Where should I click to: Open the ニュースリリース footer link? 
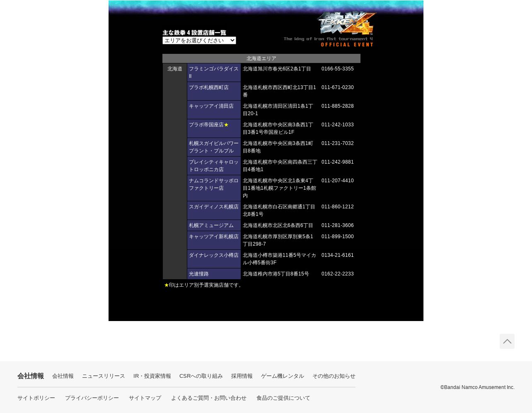[x=104, y=376]
